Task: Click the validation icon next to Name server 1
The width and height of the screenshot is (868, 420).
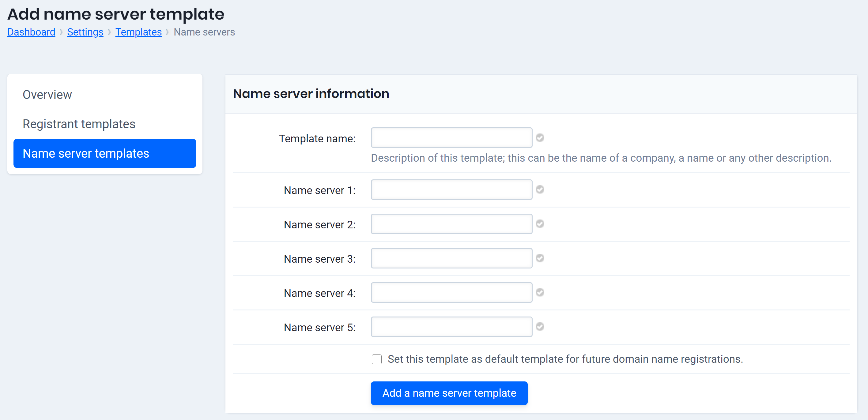Action: click(540, 189)
